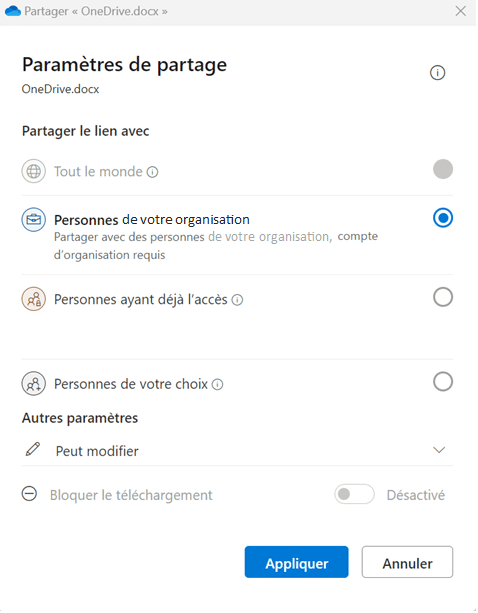Screen dimensions: 478x613
Task: Select Personnes ayant déjà l'accès radio button
Action: click(443, 297)
